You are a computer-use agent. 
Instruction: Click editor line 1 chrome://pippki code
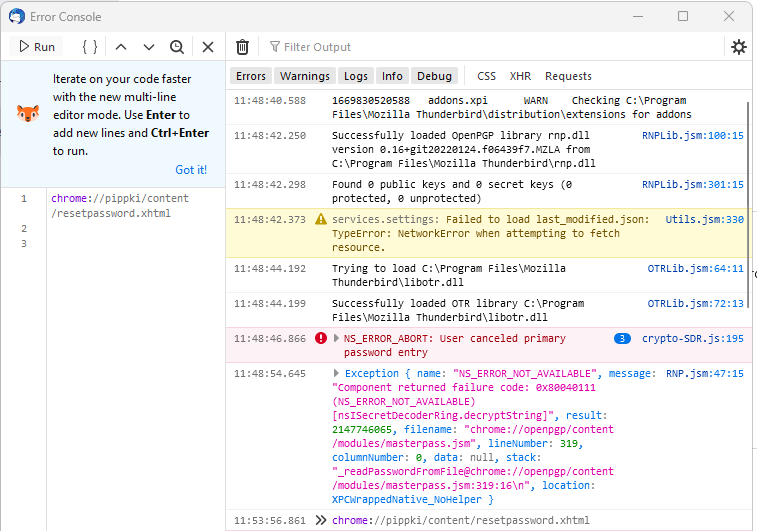(120, 206)
